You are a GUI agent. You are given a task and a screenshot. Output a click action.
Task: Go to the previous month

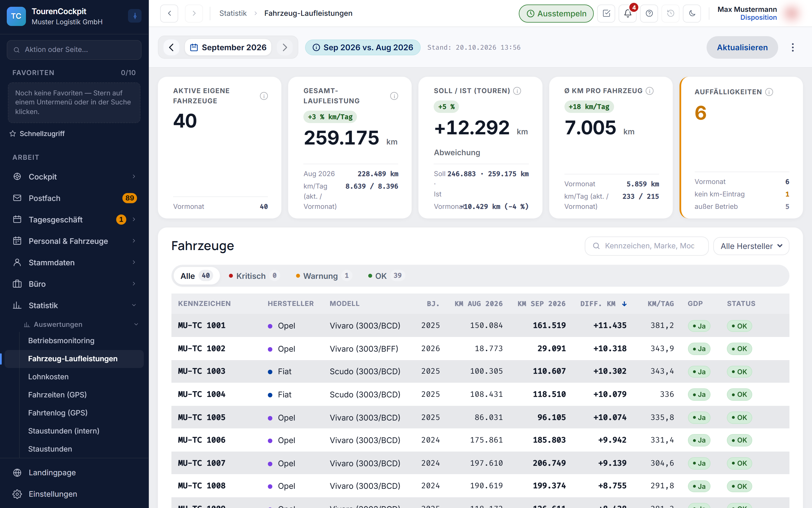pos(171,47)
